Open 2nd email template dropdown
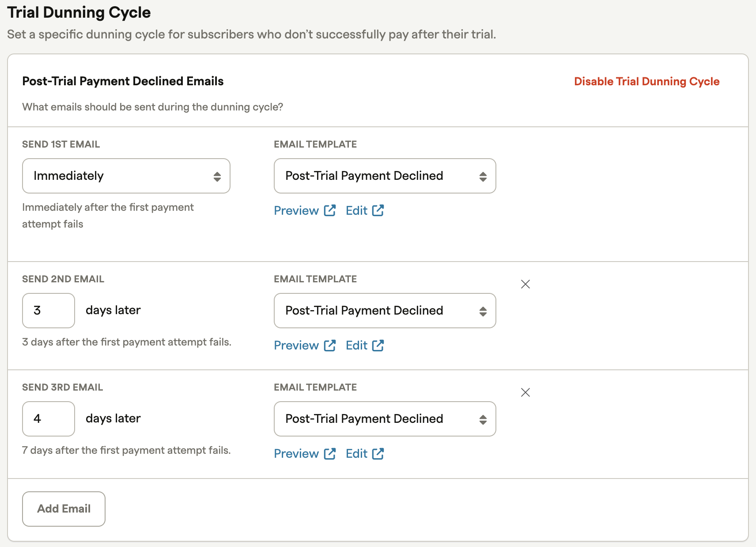756x547 pixels. point(385,311)
